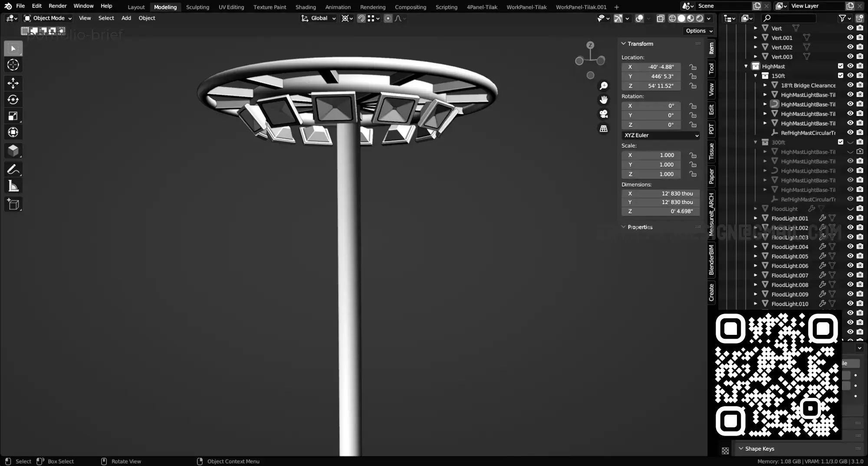Switch to the Sculpting workspace tab
Screen dimensions: 868x466
point(197,7)
